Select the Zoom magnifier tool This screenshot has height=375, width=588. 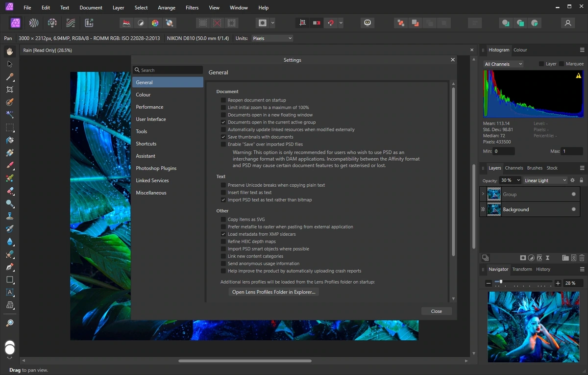pyautogui.click(x=10, y=323)
